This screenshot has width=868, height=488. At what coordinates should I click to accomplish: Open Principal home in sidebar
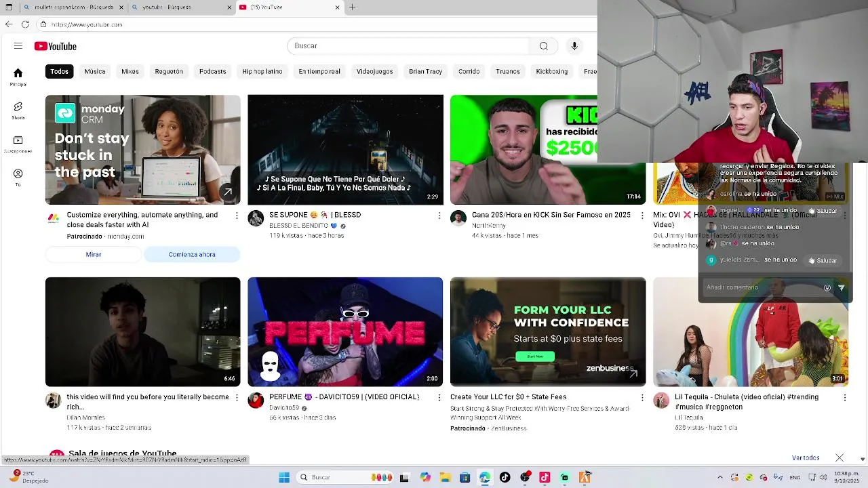coord(18,77)
